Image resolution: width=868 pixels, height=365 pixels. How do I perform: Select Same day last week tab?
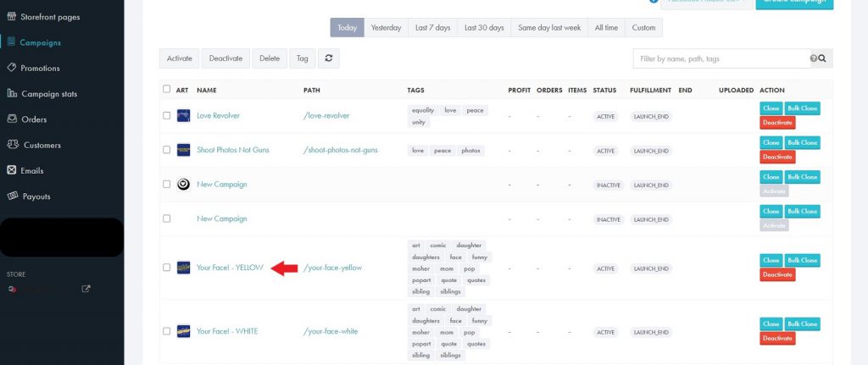(x=549, y=28)
